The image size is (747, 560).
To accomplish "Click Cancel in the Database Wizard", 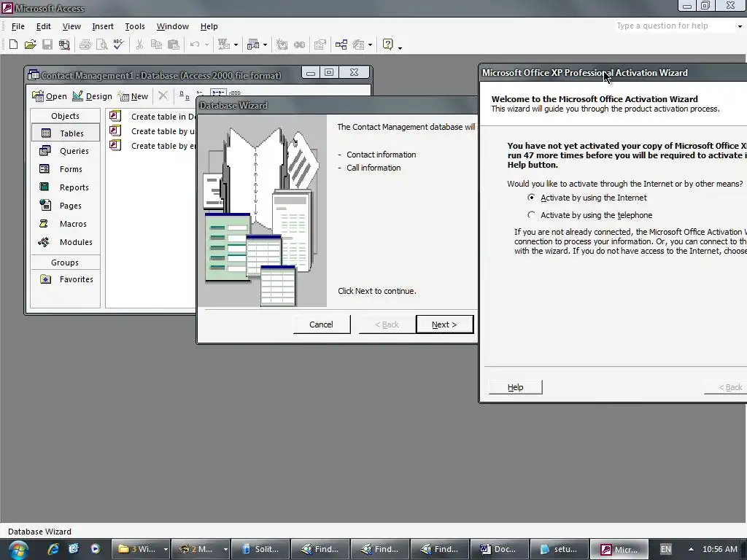I will pos(321,324).
